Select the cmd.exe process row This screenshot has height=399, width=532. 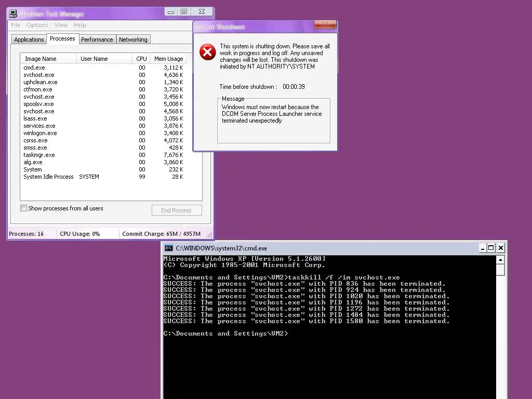(x=103, y=68)
